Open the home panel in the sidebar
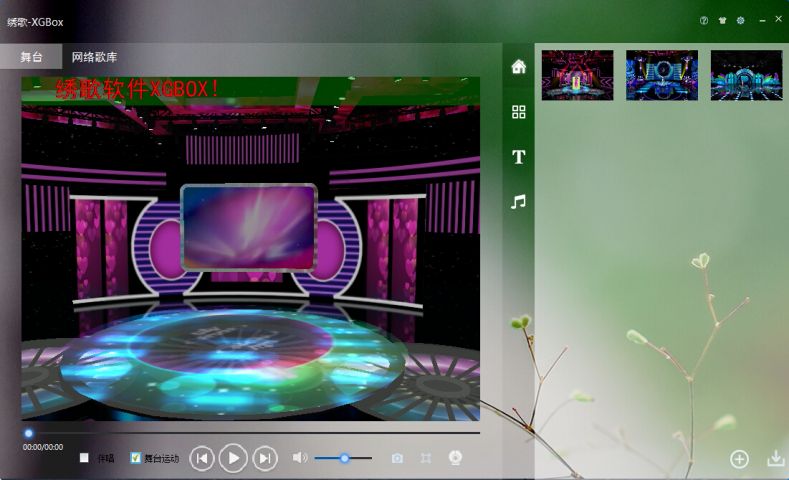 pyautogui.click(x=518, y=67)
